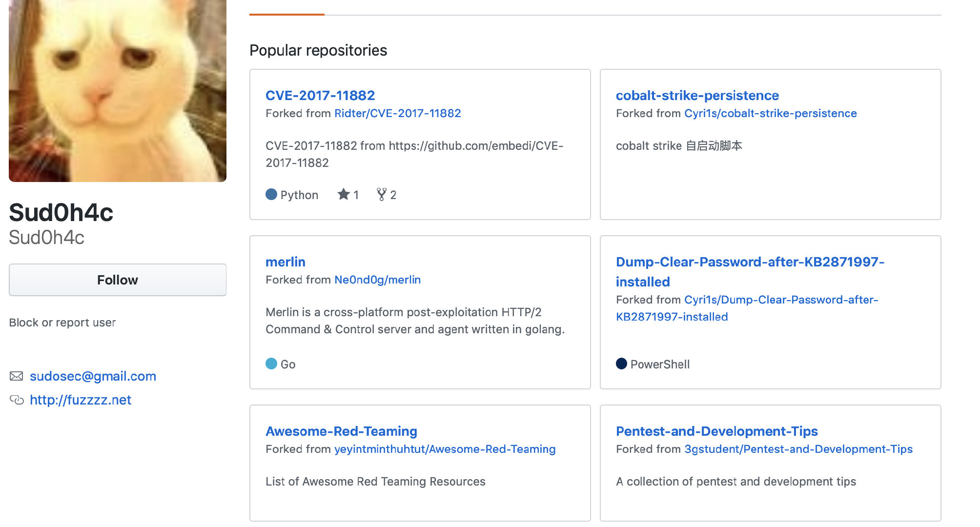
Task: Click the Python language color dot
Action: point(271,194)
